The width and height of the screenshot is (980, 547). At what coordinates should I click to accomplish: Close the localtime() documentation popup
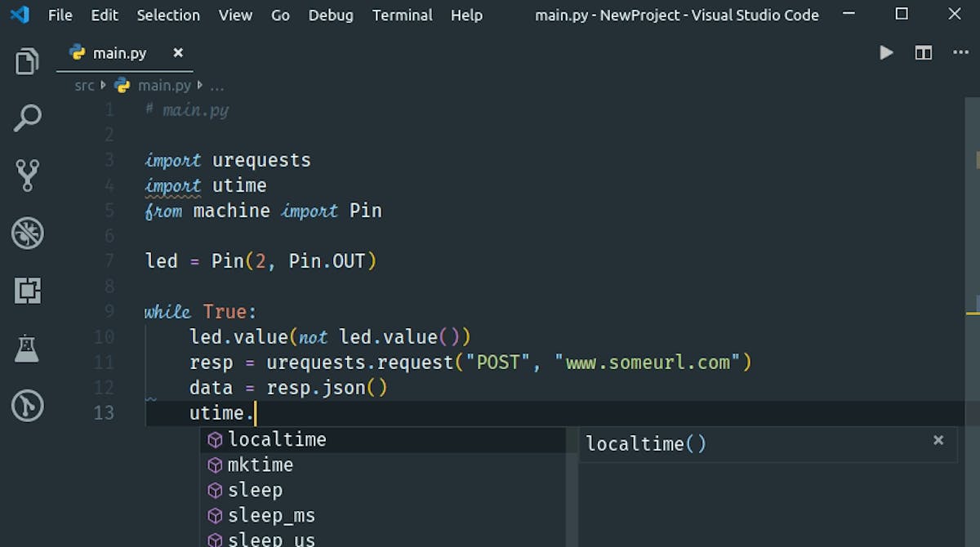tap(938, 440)
